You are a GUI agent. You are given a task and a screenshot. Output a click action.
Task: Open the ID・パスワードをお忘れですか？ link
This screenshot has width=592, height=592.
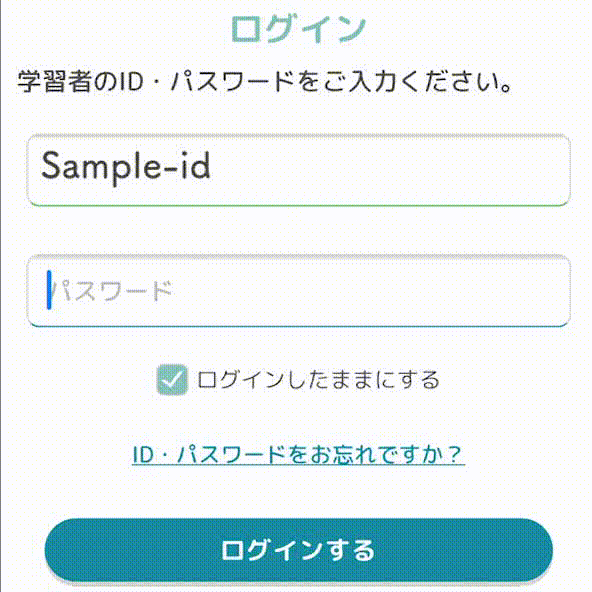pos(298,454)
